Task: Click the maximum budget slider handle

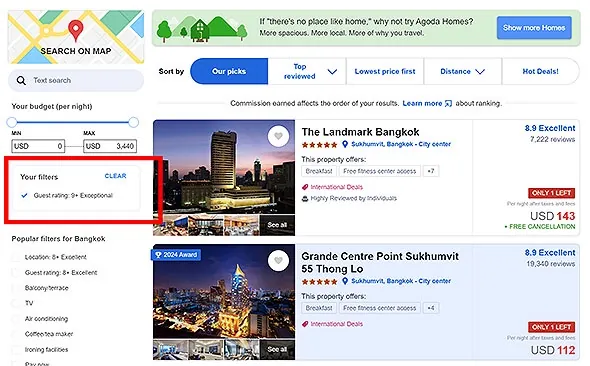Action: tap(133, 122)
